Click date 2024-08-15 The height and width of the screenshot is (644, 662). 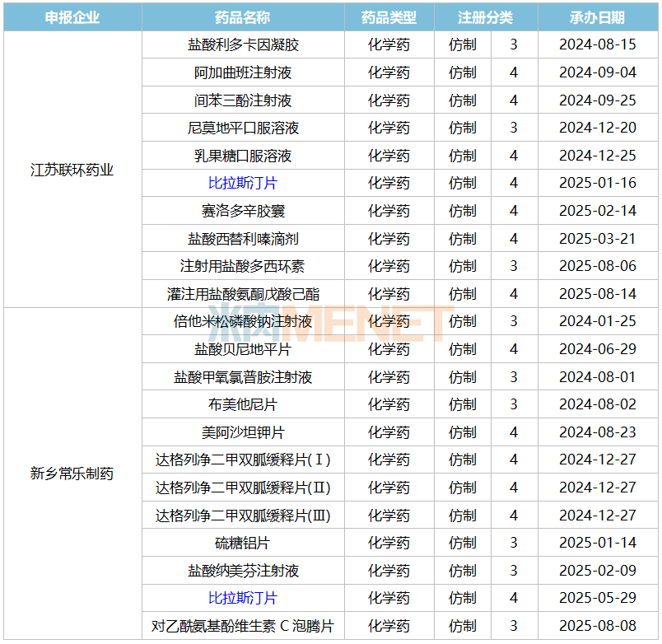598,44
